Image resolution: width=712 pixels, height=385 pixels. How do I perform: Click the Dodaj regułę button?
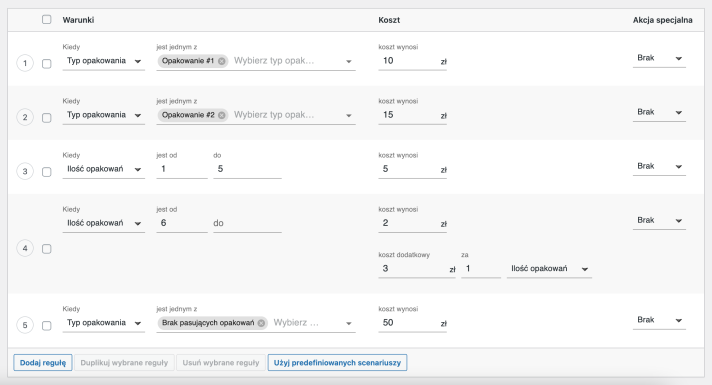click(x=43, y=363)
